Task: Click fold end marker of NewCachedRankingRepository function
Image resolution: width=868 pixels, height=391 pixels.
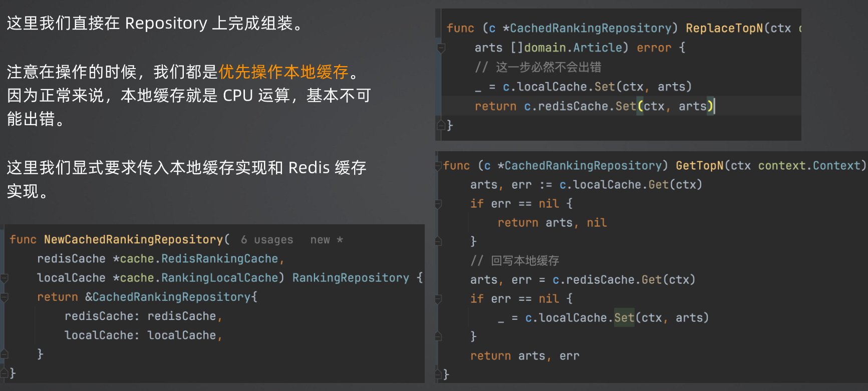Action: 4,373
